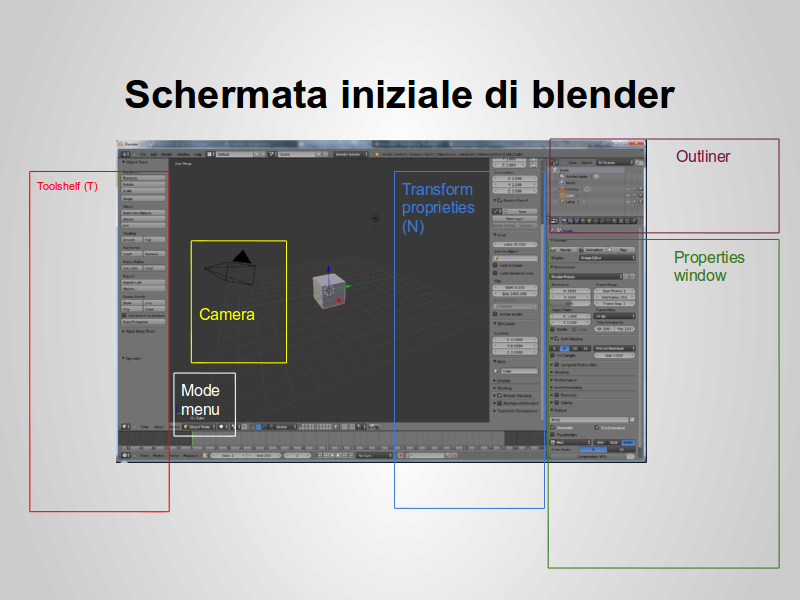Open the No Sync dropdown in the timeline
800x600 pixels.
pos(374,455)
